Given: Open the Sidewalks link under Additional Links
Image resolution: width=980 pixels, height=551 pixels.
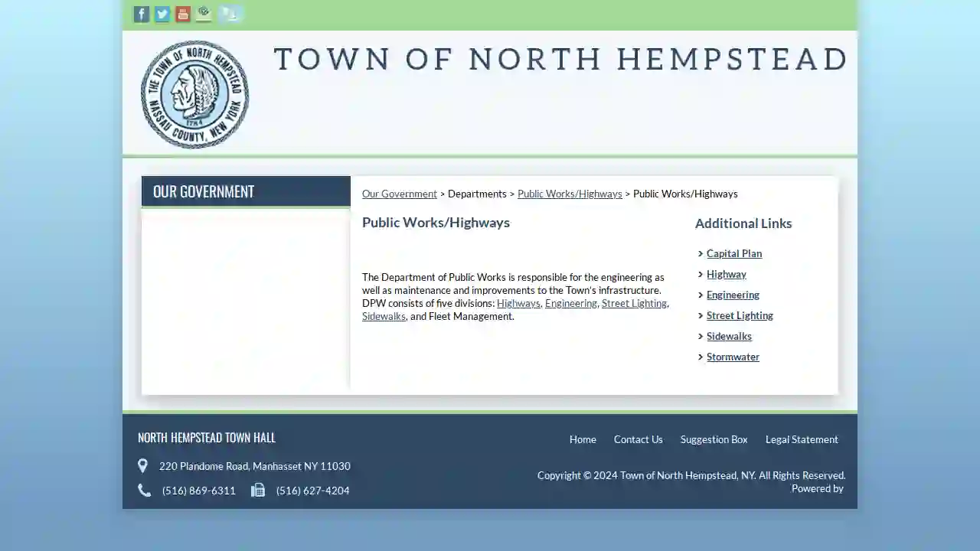Looking at the screenshot, I should [729, 336].
